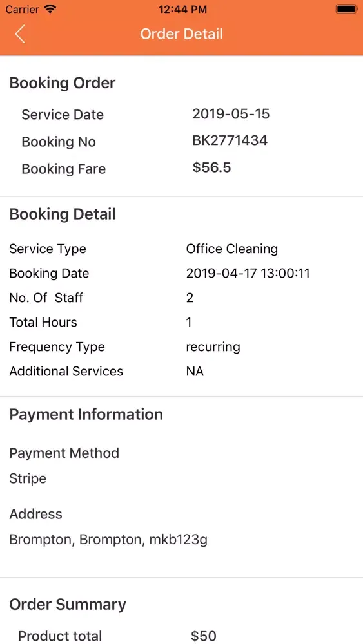Tap the battery indicator icon
Screen dimensions: 363x644
[x=346, y=9]
